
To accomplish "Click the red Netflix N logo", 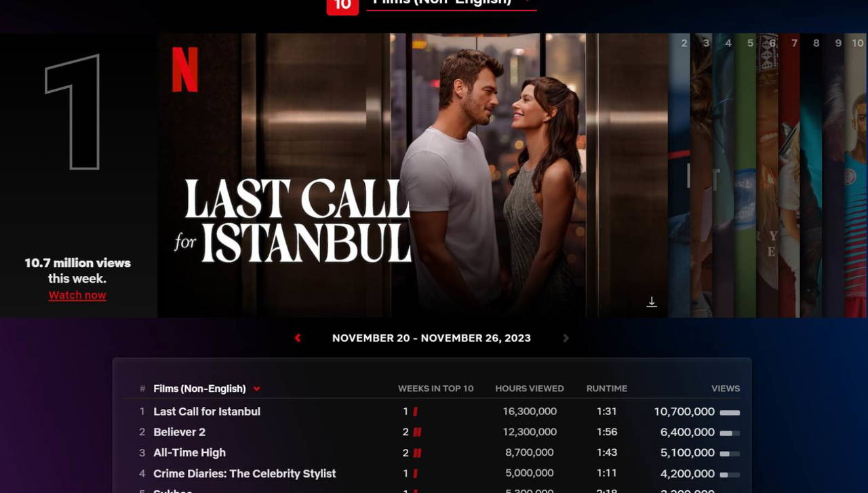I will coord(184,69).
